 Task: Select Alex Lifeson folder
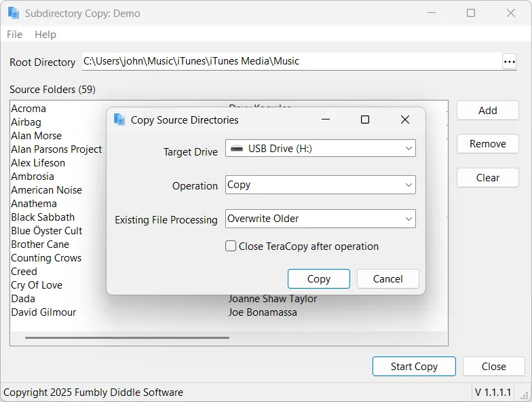(x=38, y=163)
